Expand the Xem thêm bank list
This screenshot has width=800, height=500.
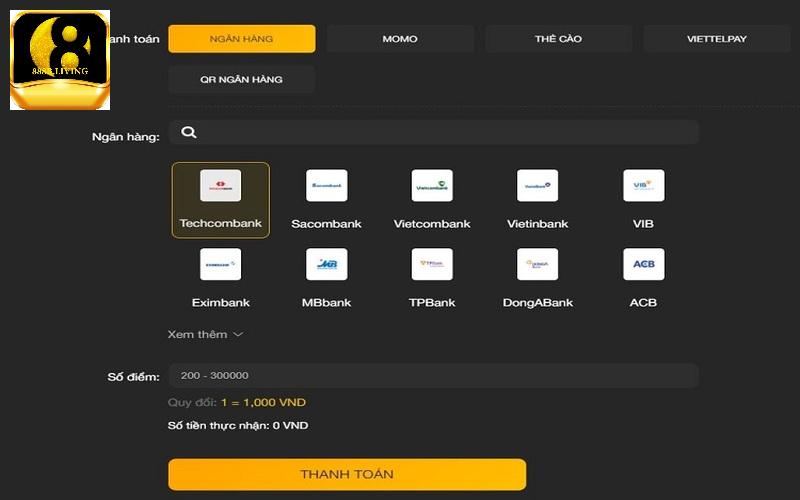point(205,334)
